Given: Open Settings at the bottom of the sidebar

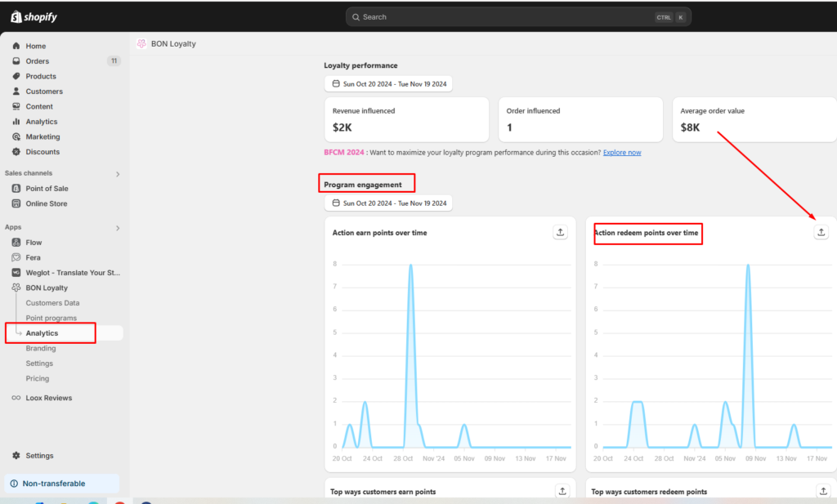Looking at the screenshot, I should (39, 456).
